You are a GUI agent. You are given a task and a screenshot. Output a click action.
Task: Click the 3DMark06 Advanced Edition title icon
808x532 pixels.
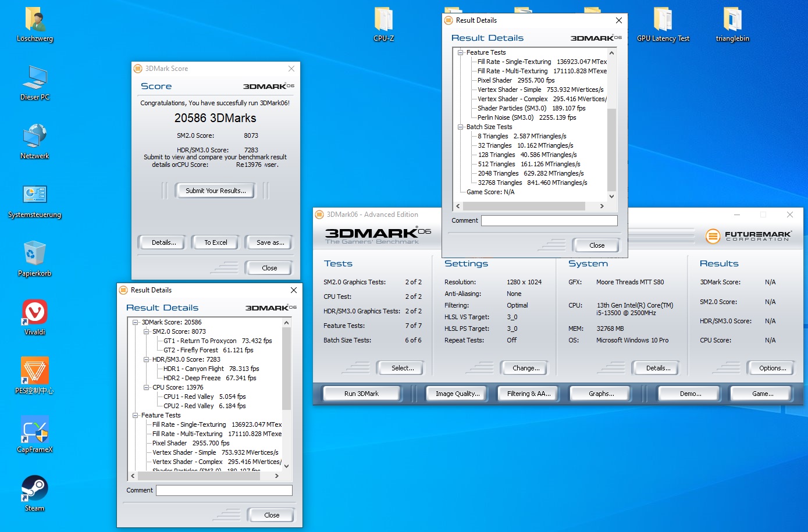point(319,215)
